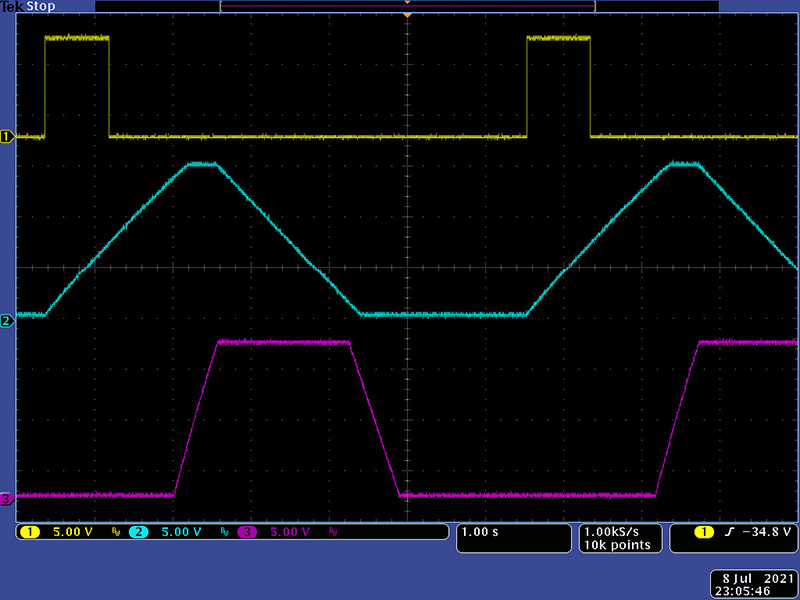Click the 10k points record length

[617, 545]
